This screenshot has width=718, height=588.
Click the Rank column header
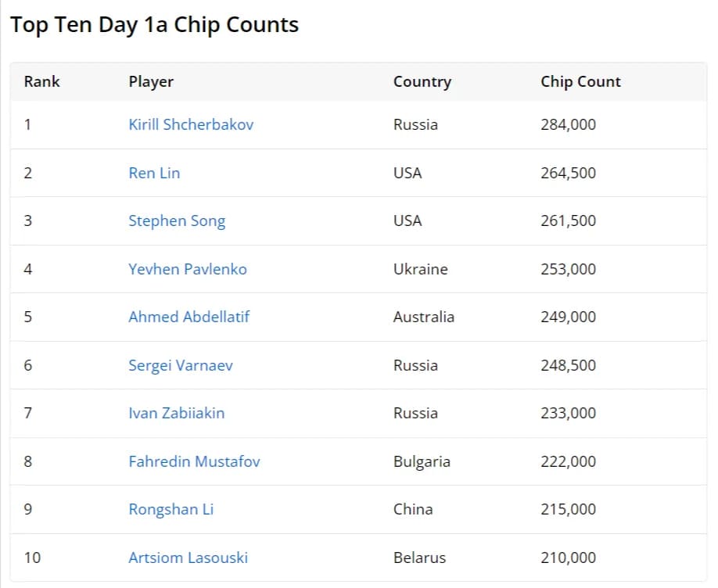(42, 81)
